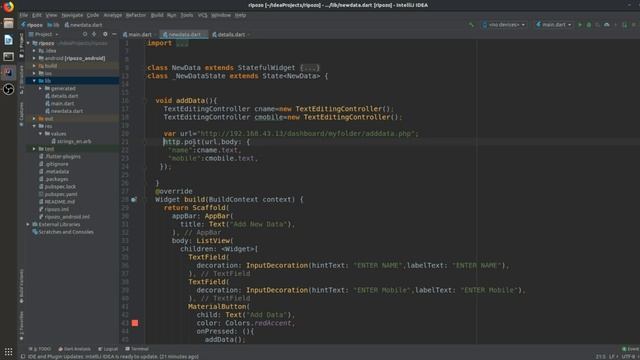Viewport: 640px width, 360px height.
Task: Collapse the ripozo root project node
Action: (28, 43)
